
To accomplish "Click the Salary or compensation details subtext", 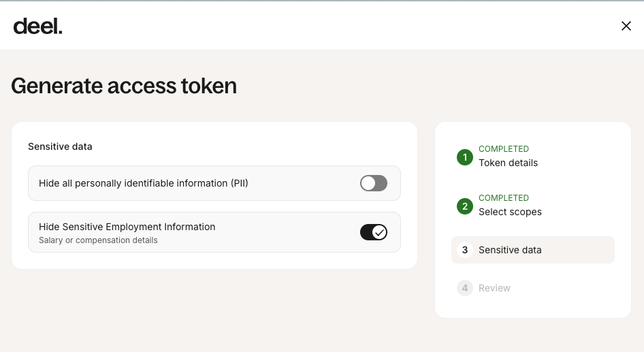I will pyautogui.click(x=98, y=240).
